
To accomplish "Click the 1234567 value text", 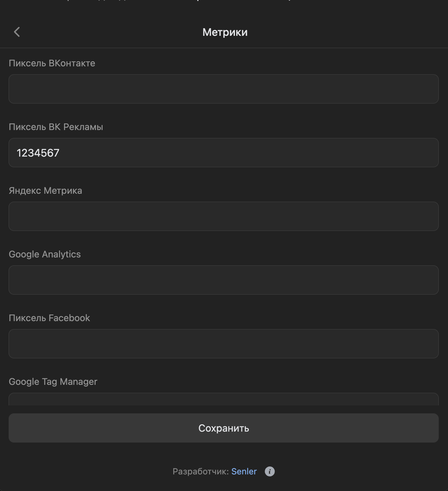I will (x=38, y=153).
